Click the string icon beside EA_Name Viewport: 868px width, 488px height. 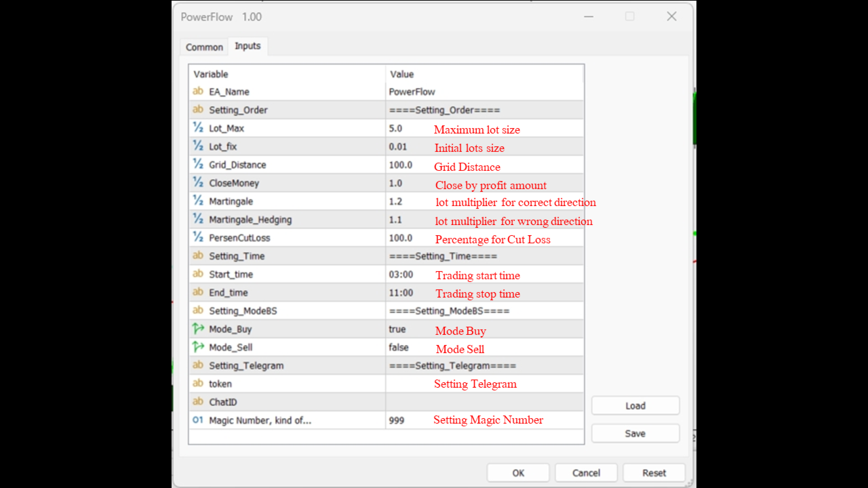point(198,91)
